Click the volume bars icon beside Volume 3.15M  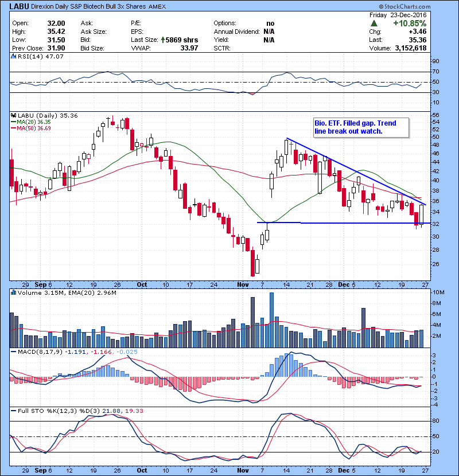(13, 293)
